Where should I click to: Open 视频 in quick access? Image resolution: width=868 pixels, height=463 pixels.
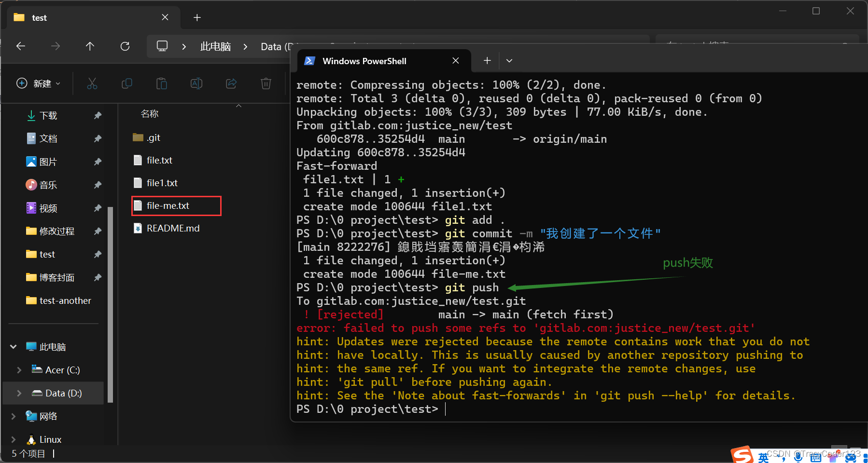[48, 208]
